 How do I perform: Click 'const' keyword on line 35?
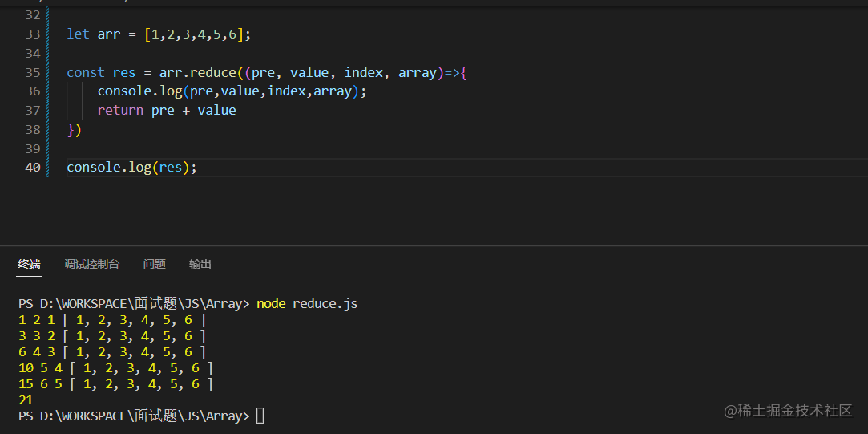click(86, 73)
